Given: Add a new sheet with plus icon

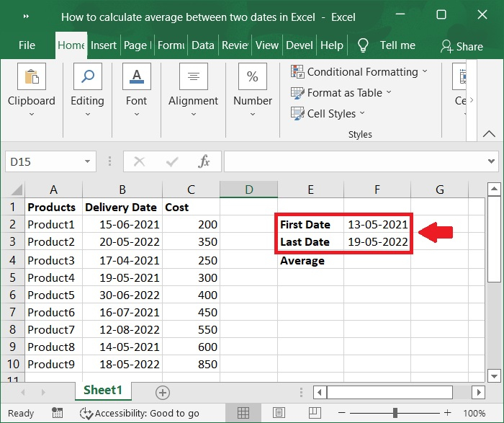Looking at the screenshot, I should coord(163,393).
